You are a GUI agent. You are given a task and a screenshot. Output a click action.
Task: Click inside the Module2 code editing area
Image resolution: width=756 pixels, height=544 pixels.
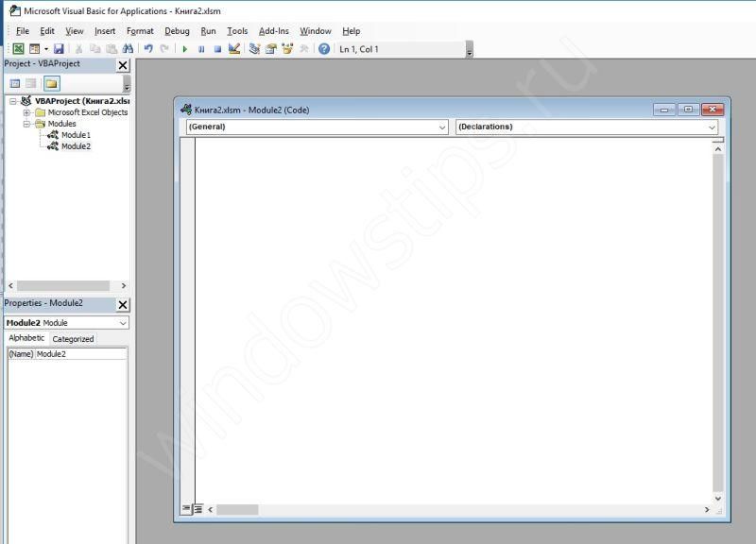[x=454, y=320]
